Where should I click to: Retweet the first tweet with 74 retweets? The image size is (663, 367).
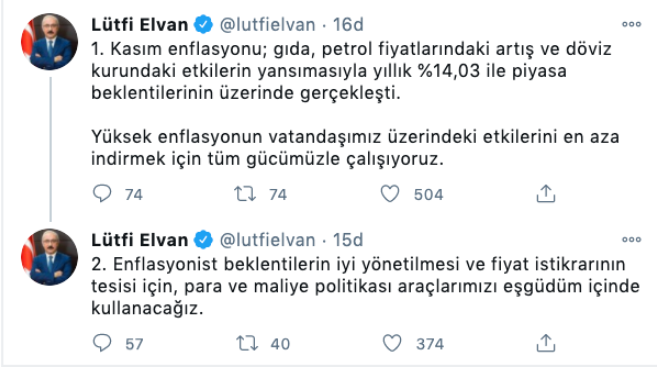[x=245, y=194]
